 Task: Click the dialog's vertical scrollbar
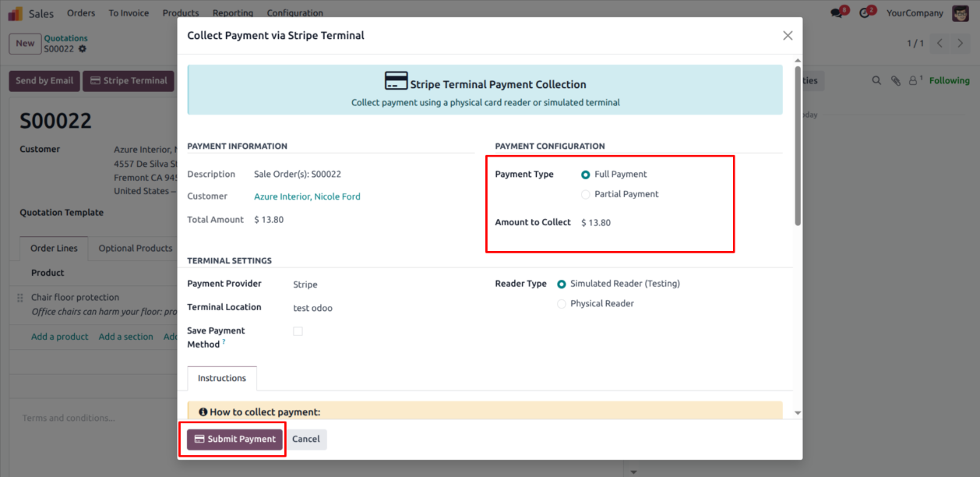(x=798, y=147)
